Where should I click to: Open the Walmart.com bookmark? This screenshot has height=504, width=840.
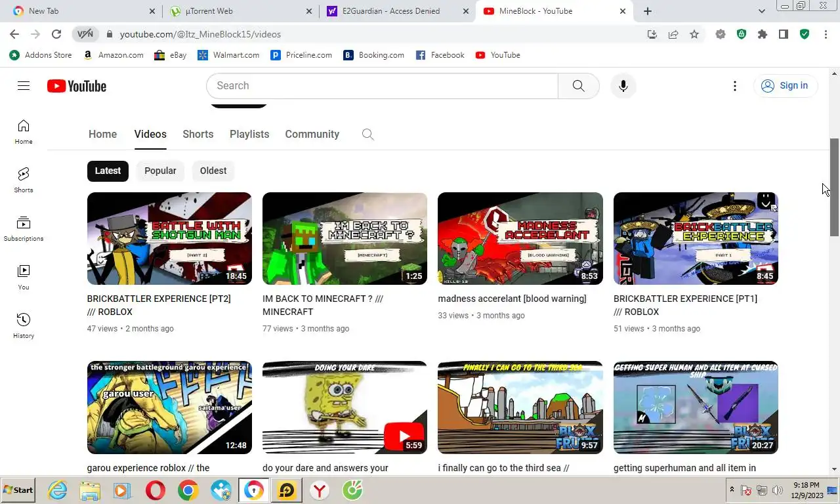228,55
